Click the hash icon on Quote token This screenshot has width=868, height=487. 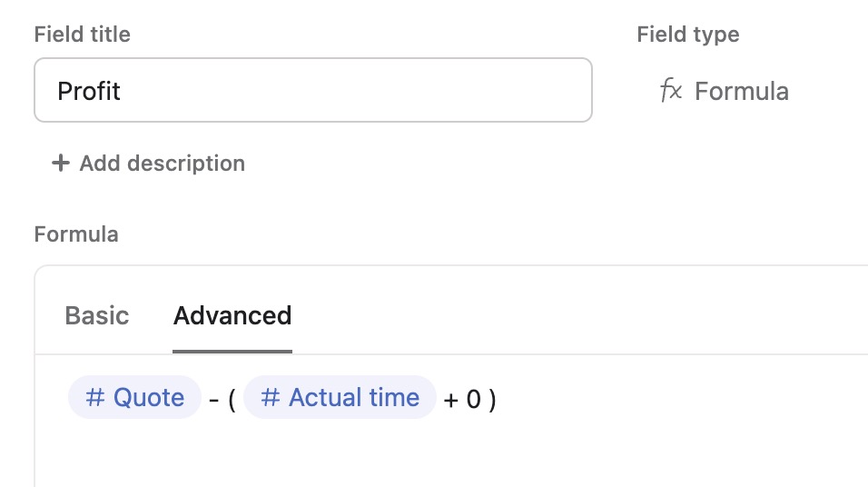click(x=95, y=398)
